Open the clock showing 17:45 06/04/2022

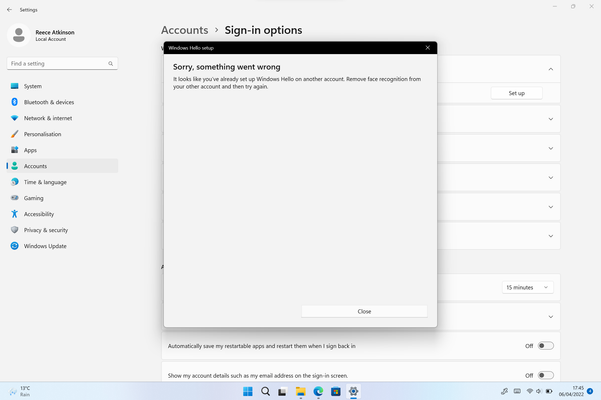(571, 391)
